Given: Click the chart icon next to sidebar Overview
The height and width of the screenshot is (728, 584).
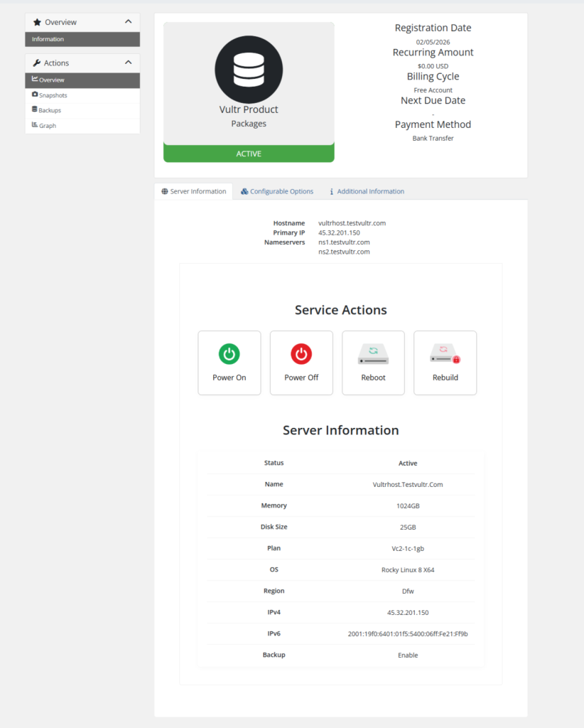Looking at the screenshot, I should coord(35,79).
